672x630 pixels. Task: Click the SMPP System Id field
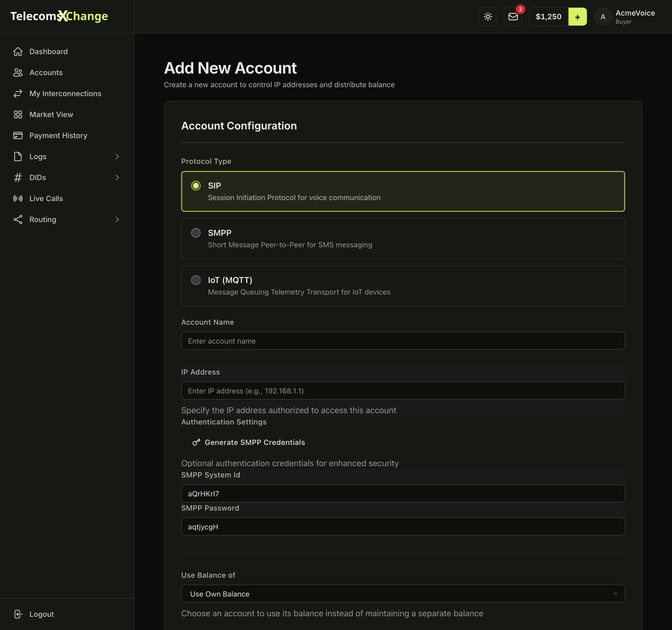coord(403,493)
